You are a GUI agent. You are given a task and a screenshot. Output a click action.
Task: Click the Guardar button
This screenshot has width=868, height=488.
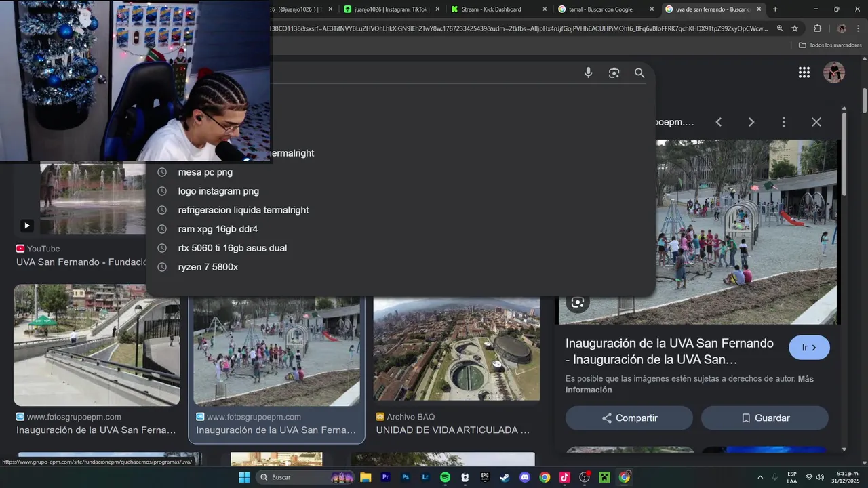point(765,418)
